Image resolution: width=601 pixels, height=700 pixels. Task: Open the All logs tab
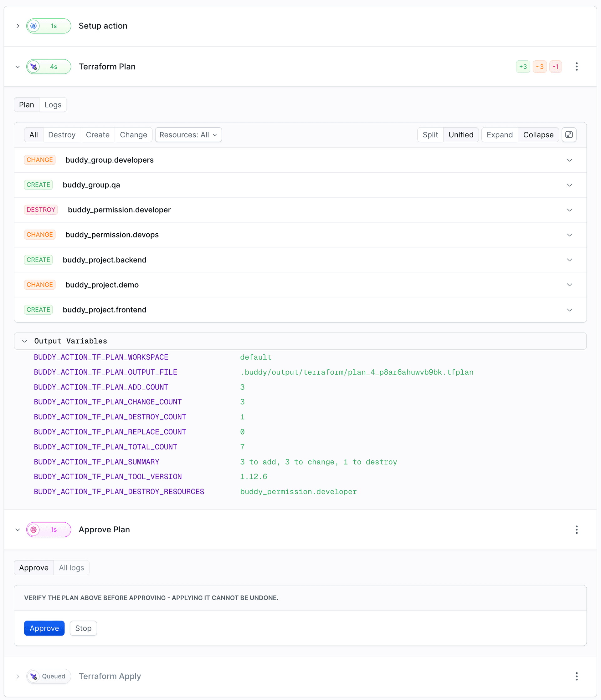(72, 568)
